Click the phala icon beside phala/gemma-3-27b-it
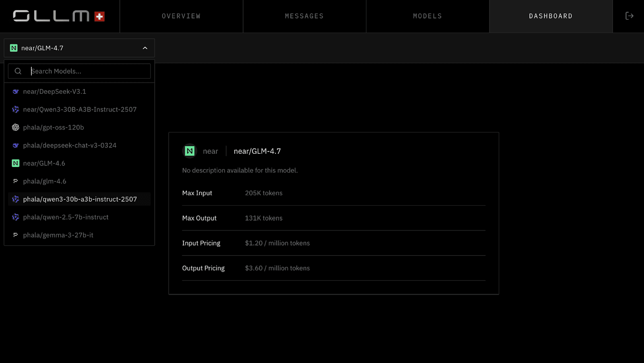The height and width of the screenshot is (363, 644). 16,235
